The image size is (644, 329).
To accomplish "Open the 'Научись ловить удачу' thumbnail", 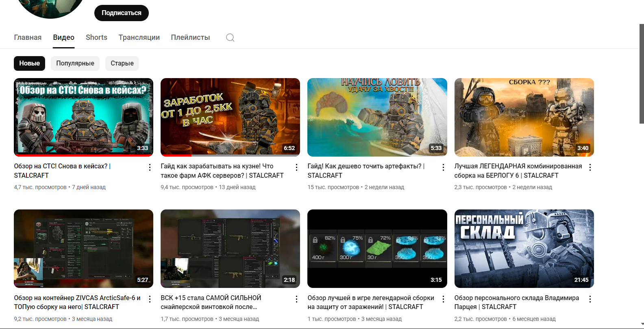I will point(377,117).
